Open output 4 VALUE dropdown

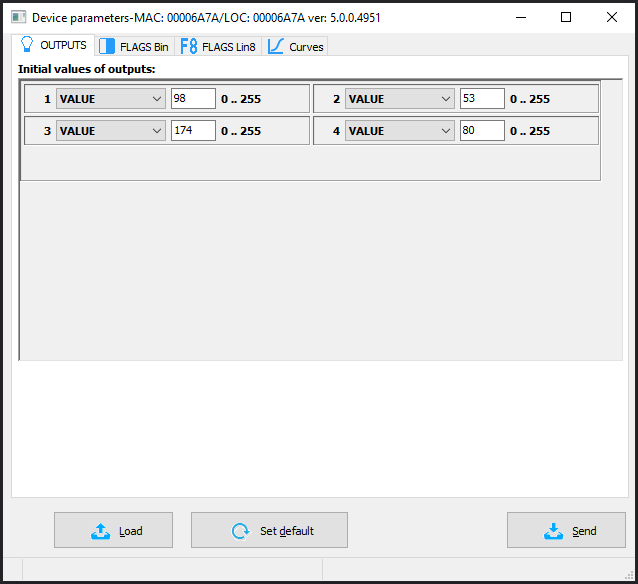(400, 131)
